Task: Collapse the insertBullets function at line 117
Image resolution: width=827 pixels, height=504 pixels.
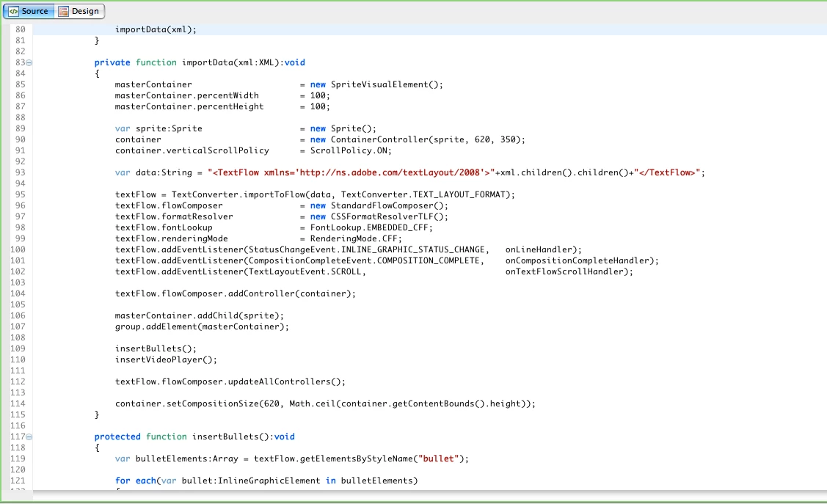Action: tap(29, 437)
